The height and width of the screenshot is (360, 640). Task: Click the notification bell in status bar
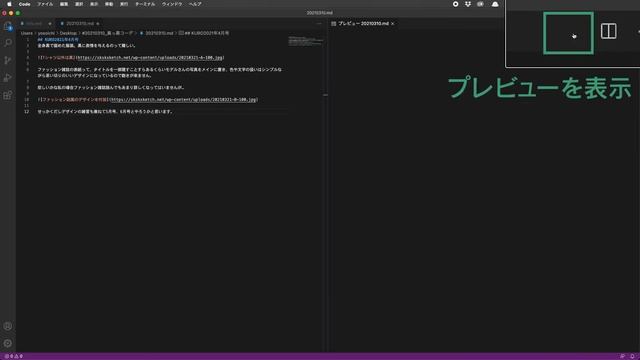(x=632, y=356)
